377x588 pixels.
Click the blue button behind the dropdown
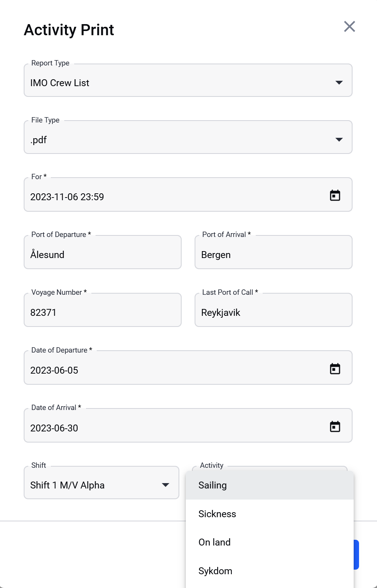pos(356,555)
